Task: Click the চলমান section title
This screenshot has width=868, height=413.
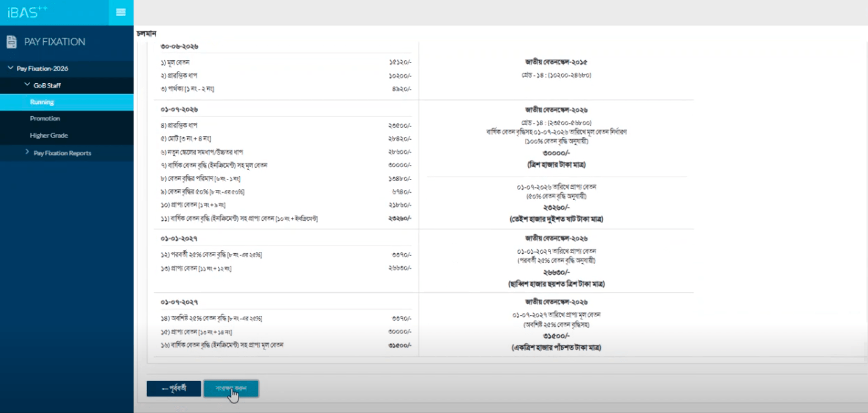Action: [146, 34]
